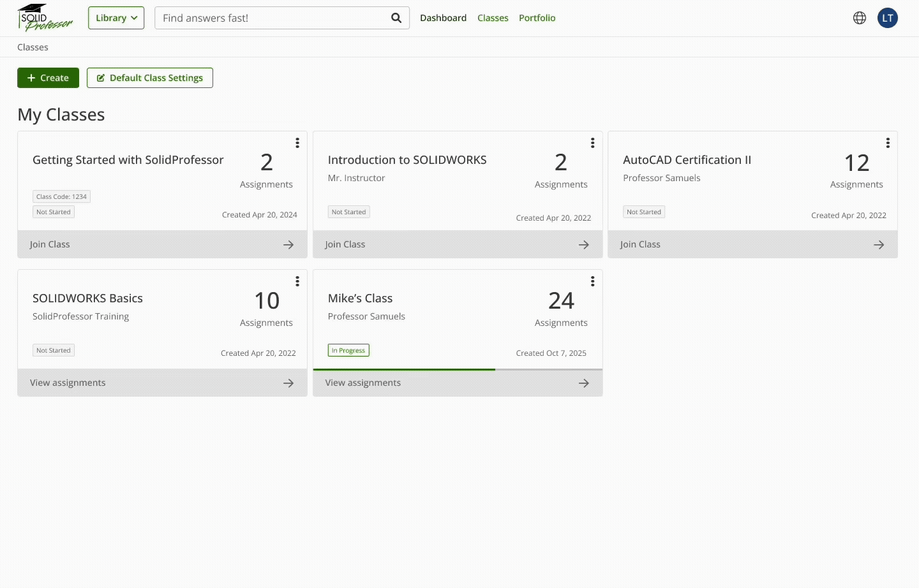Click the SOLIDWORKS Basics title
The height and width of the screenshot is (588, 919).
click(x=87, y=298)
